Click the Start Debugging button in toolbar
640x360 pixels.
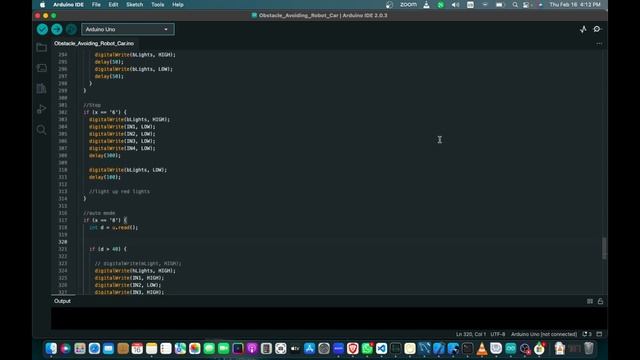(71, 29)
